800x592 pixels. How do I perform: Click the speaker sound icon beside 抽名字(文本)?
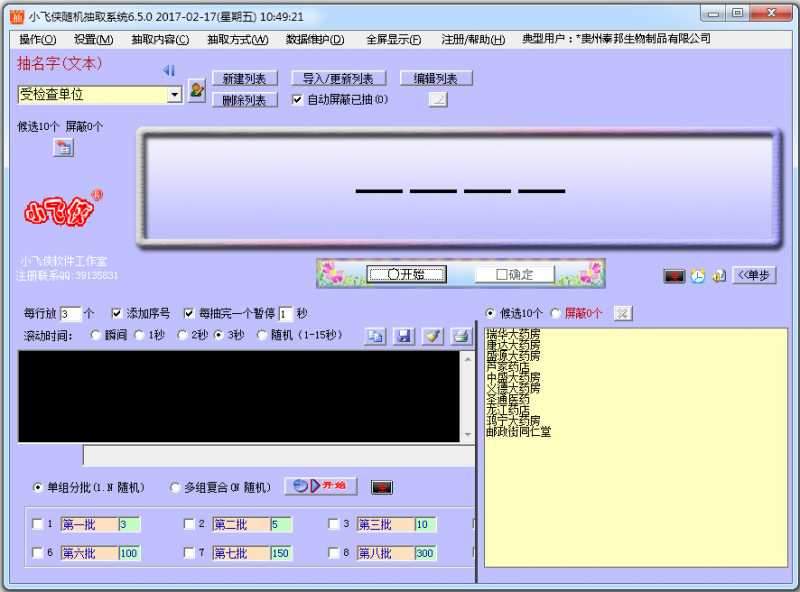(169, 70)
